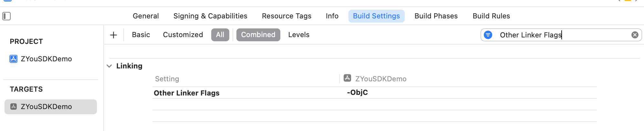Open the Info tab
This screenshot has width=644, height=131.
click(x=332, y=16)
